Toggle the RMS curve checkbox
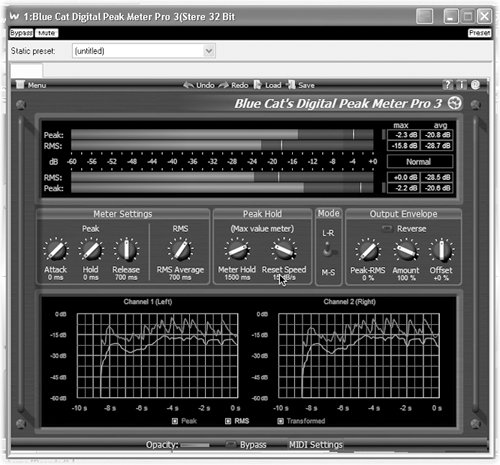 pyautogui.click(x=228, y=421)
